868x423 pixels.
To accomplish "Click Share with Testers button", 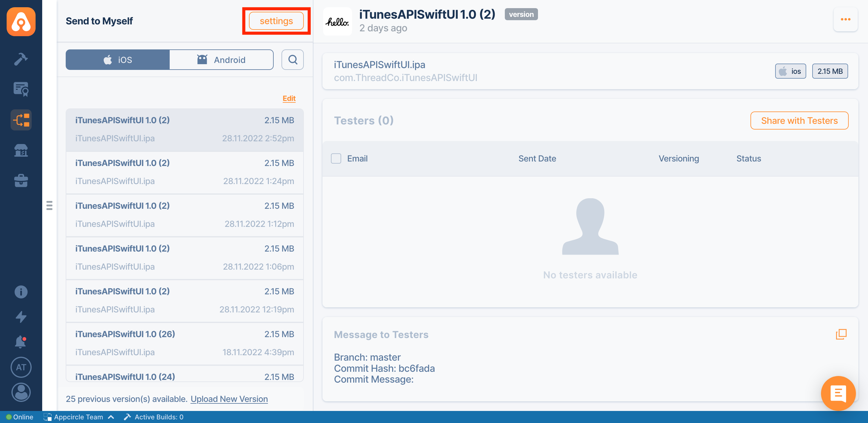I will [x=799, y=120].
